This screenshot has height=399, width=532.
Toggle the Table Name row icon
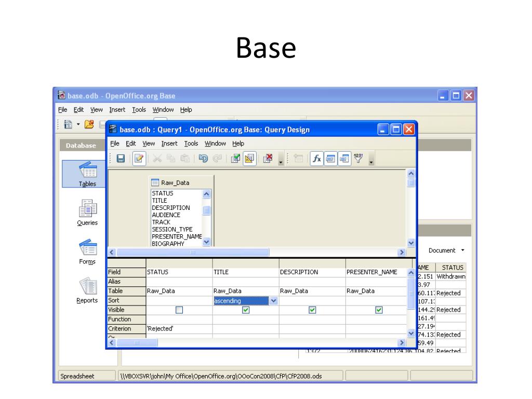pyautogui.click(x=330, y=158)
